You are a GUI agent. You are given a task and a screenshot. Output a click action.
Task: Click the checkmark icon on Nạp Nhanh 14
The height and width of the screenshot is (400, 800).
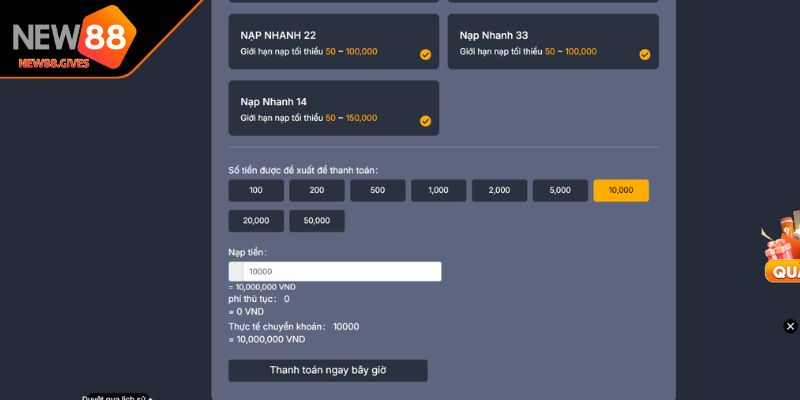(425, 121)
